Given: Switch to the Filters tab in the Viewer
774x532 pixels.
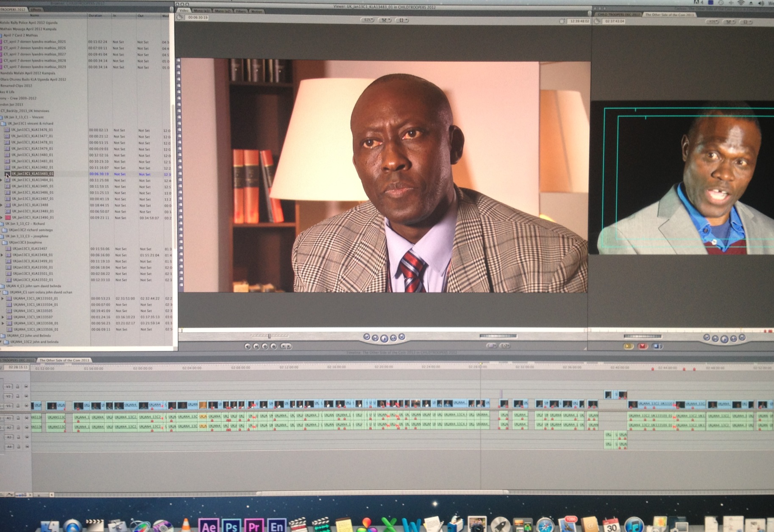Looking at the screenshot, I should pos(240,11).
